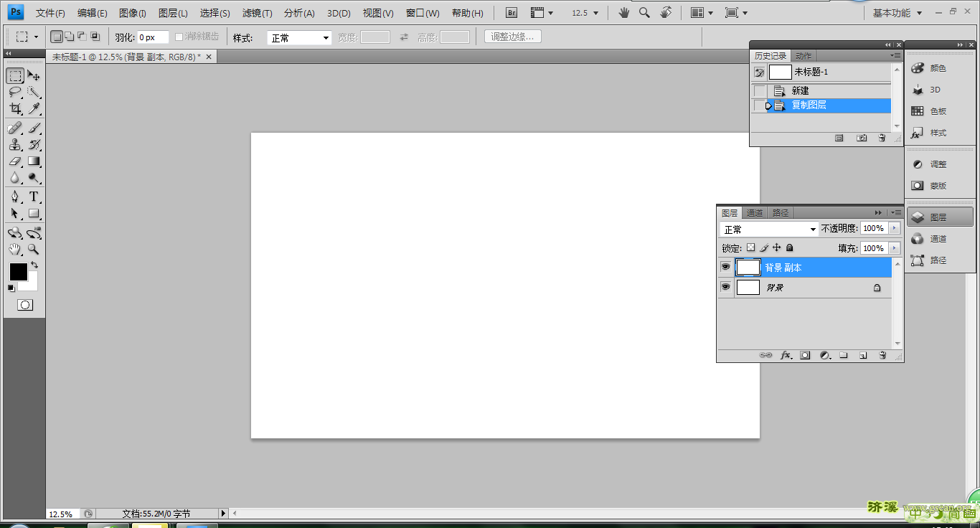Viewport: 980px width, 528px height.
Task: Open the Layers panel options menu
Action: pos(896,213)
